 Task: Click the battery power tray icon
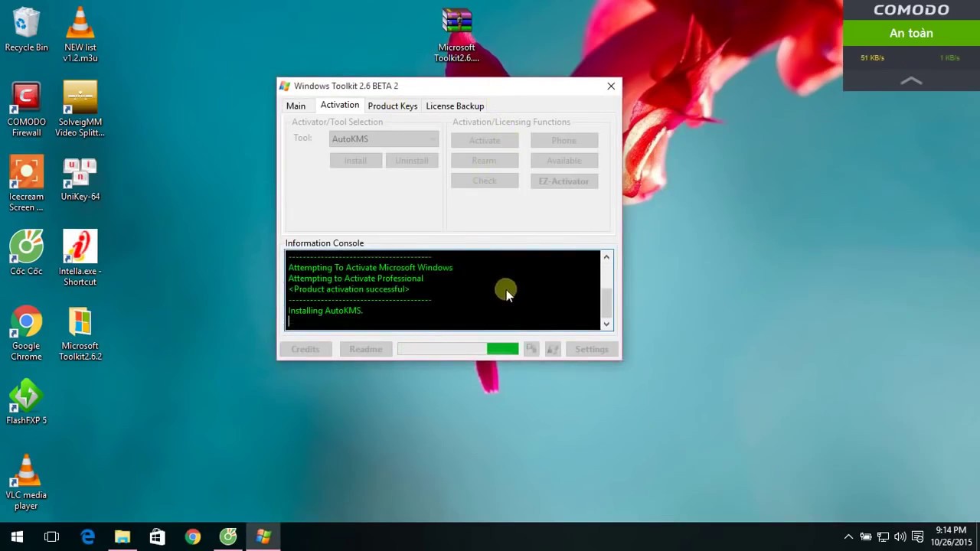tap(866, 537)
